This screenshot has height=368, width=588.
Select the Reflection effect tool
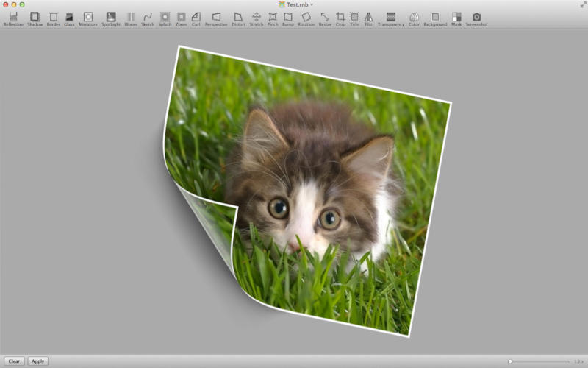(13, 19)
